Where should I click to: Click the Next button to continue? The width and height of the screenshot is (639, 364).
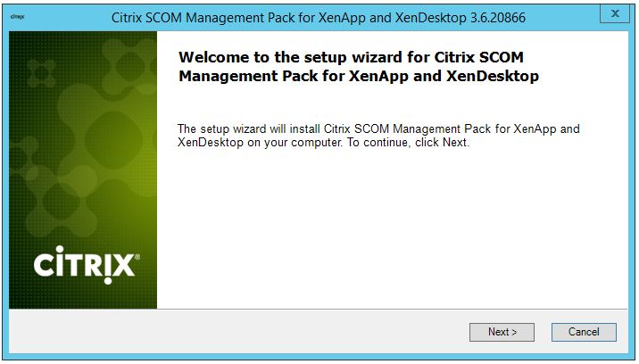coord(502,332)
